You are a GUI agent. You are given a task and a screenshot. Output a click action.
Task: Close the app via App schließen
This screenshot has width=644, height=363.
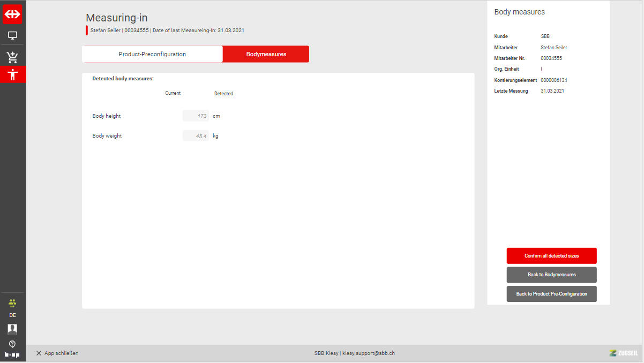click(57, 353)
